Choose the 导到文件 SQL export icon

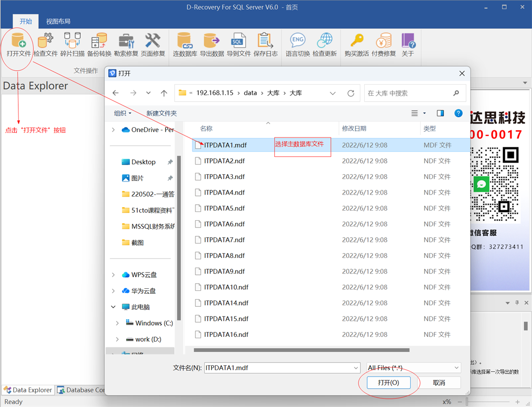[x=238, y=45]
